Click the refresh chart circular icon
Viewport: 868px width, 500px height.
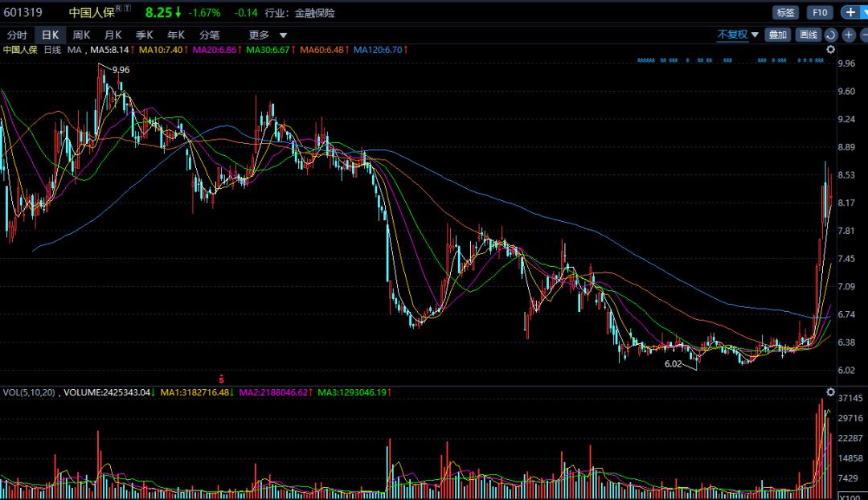point(831,35)
